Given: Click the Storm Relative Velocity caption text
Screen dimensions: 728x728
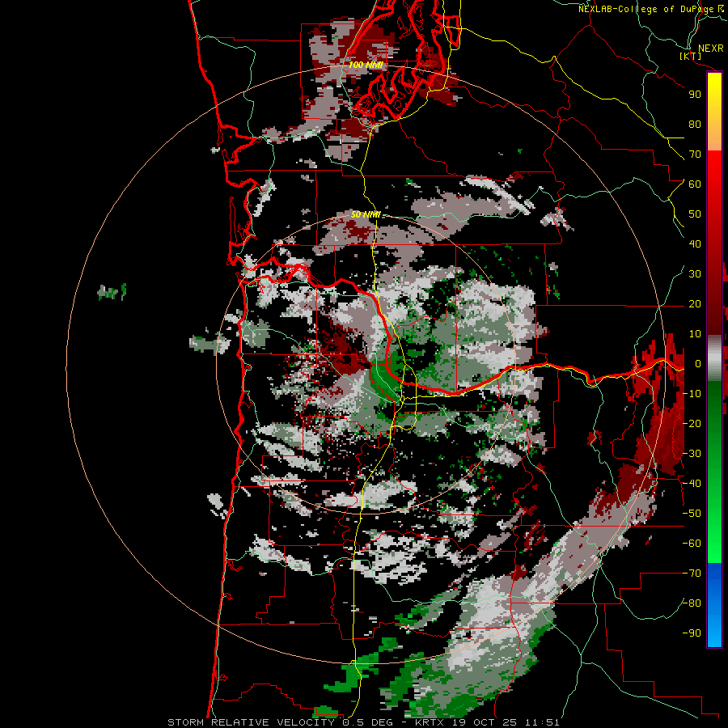Looking at the screenshot, I should tap(363, 722).
